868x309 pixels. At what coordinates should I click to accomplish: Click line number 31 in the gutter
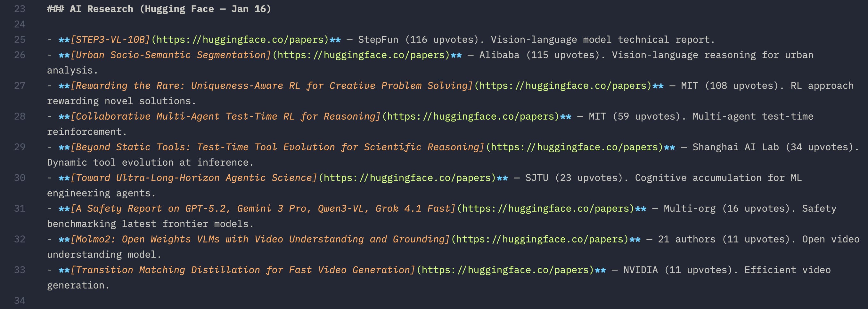coord(20,208)
